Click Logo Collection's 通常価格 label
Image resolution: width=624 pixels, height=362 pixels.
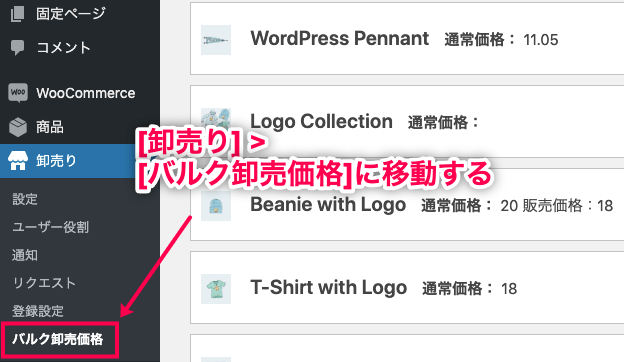[443, 123]
